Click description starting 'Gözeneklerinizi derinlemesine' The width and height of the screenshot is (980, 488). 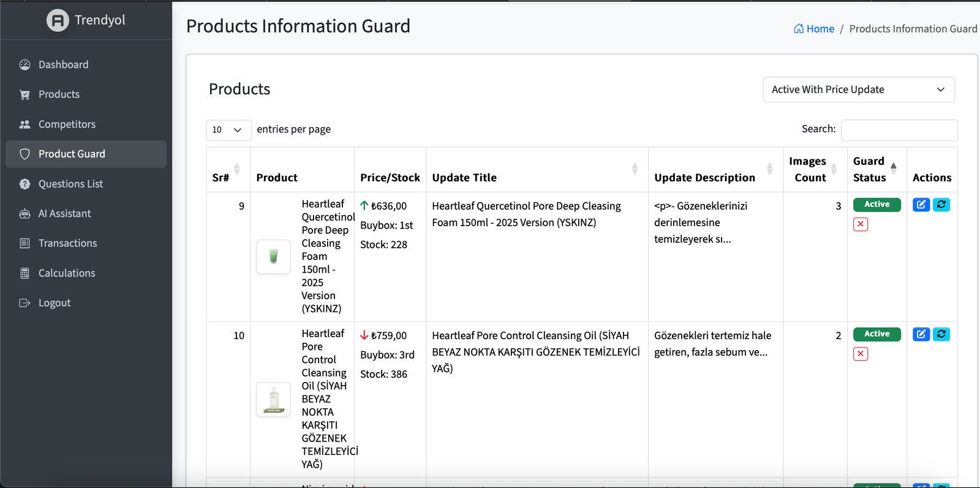701,223
